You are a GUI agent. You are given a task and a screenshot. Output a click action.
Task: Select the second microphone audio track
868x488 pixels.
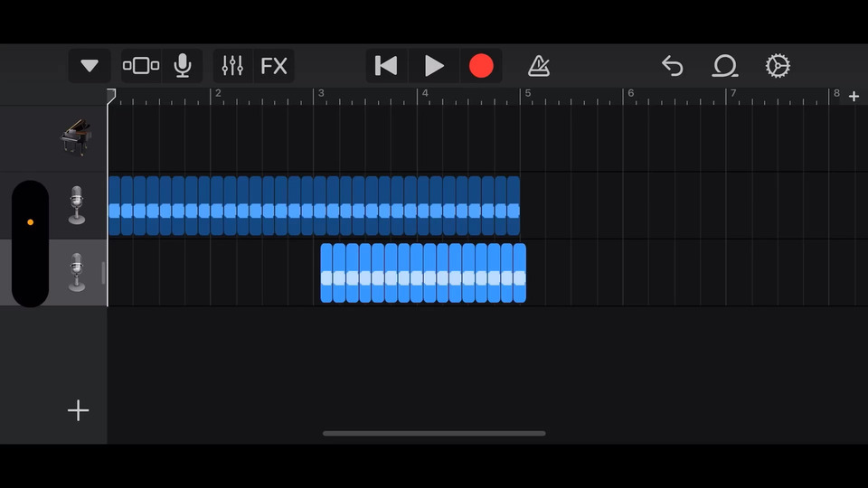tap(77, 272)
